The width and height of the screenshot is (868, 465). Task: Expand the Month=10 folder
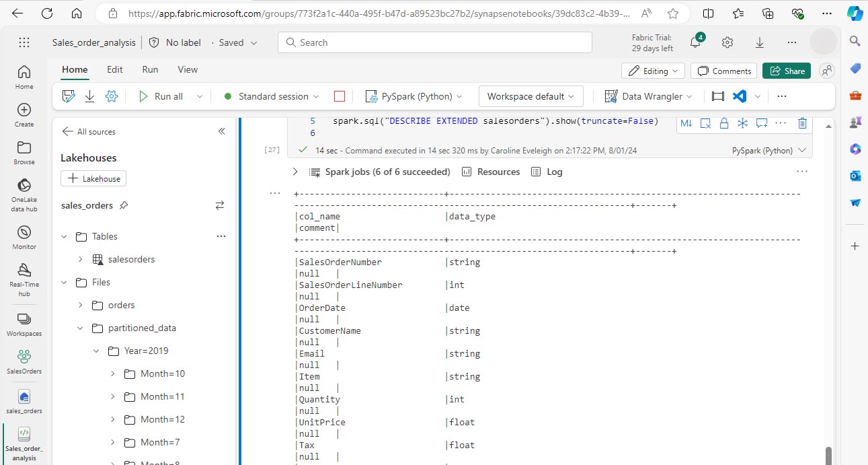[113, 373]
